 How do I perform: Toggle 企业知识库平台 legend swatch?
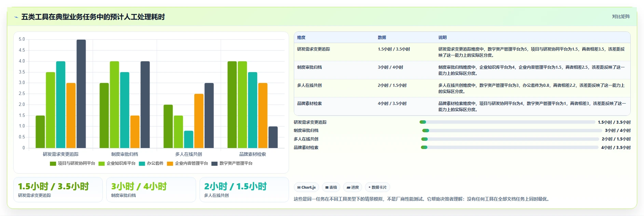(101, 163)
